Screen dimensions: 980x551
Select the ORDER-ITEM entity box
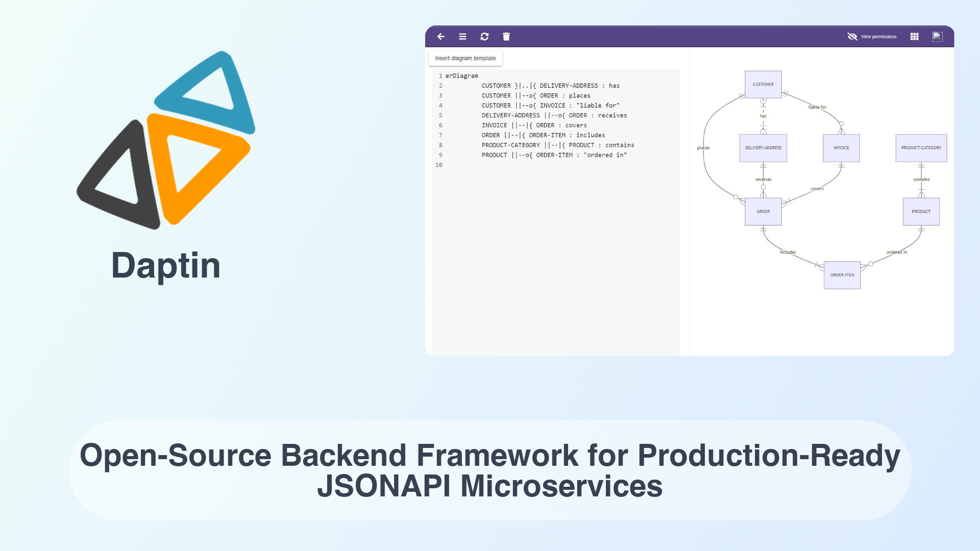(x=842, y=275)
